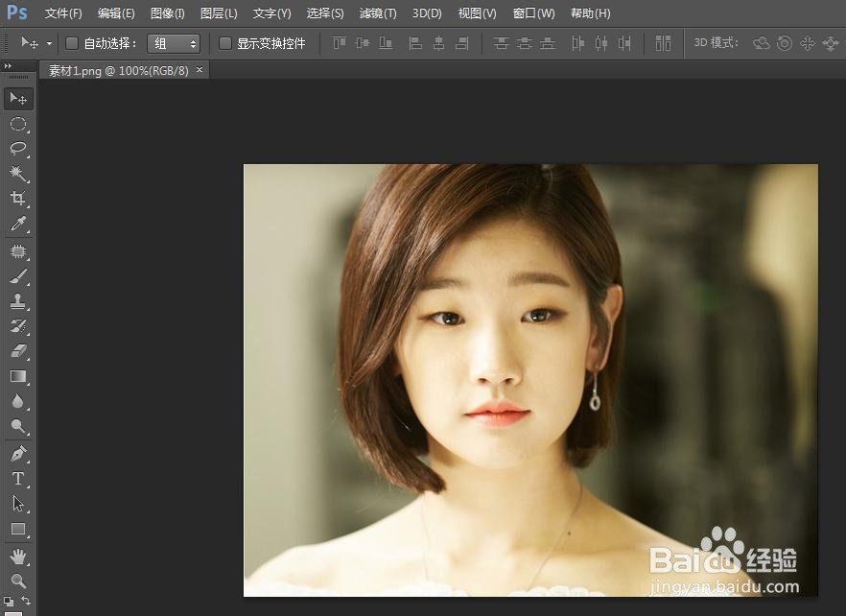Expand the toolbox with the double-arrow
The image size is (846, 616).
pyautogui.click(x=8, y=66)
